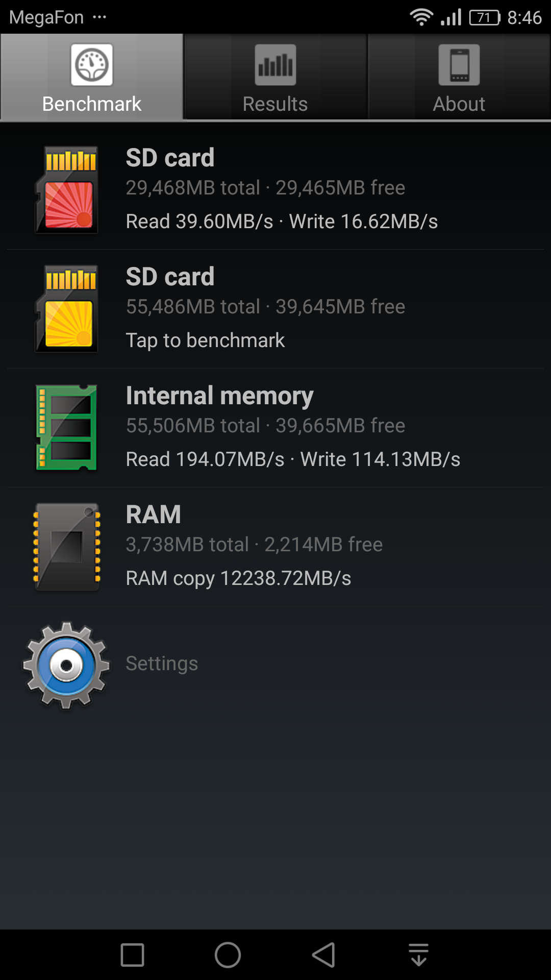Image resolution: width=551 pixels, height=980 pixels.
Task: Tap the Android home circle button
Action: [228, 955]
